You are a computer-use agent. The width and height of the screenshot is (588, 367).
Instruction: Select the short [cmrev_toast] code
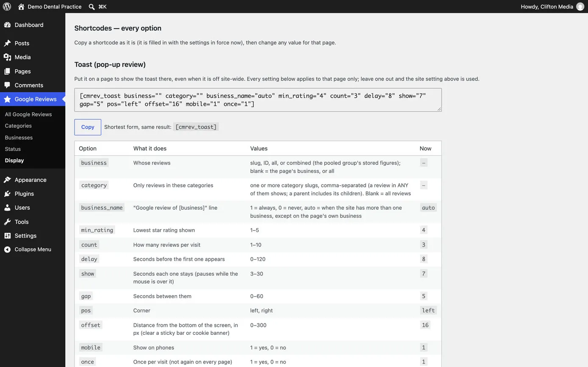(196, 127)
